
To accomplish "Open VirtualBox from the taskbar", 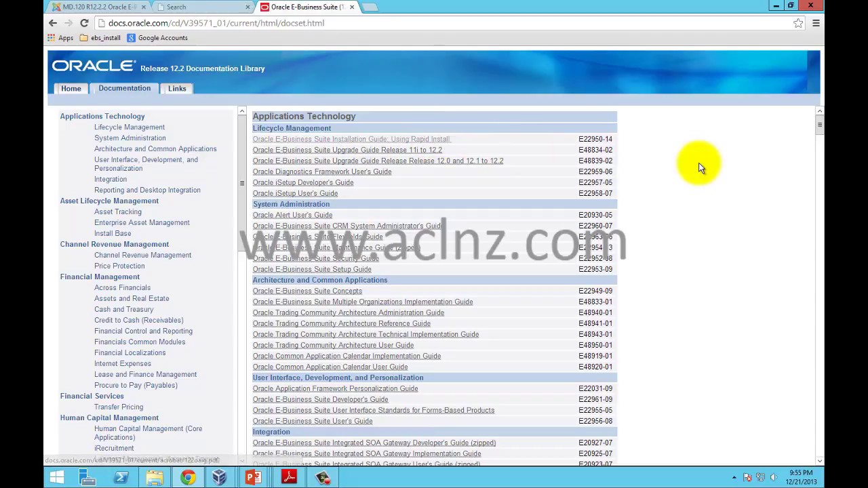I will click(219, 478).
